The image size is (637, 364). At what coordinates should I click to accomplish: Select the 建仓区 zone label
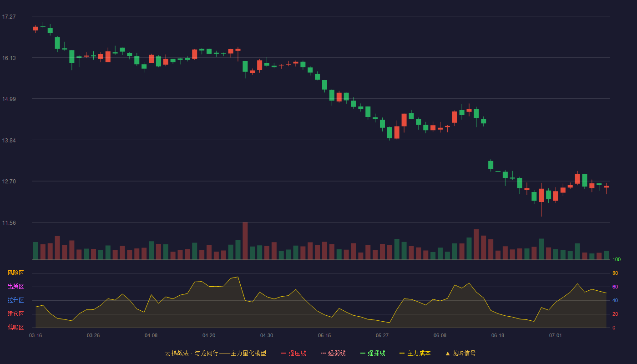point(15,314)
